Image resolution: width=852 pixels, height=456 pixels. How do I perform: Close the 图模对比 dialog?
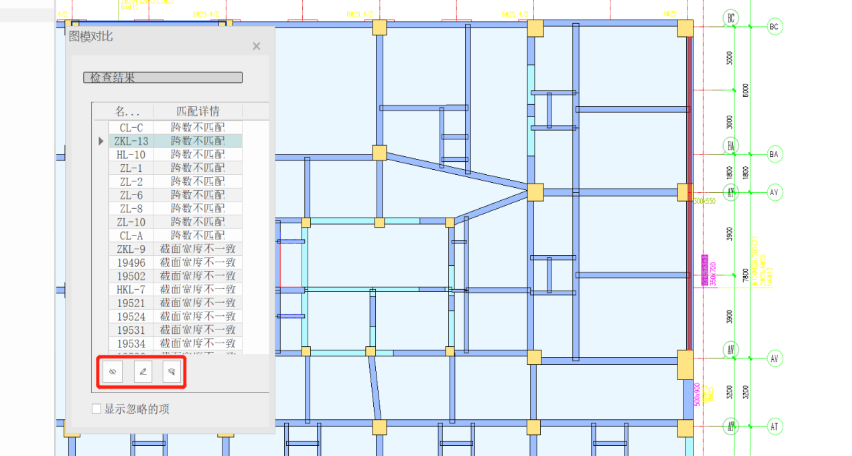(x=256, y=47)
